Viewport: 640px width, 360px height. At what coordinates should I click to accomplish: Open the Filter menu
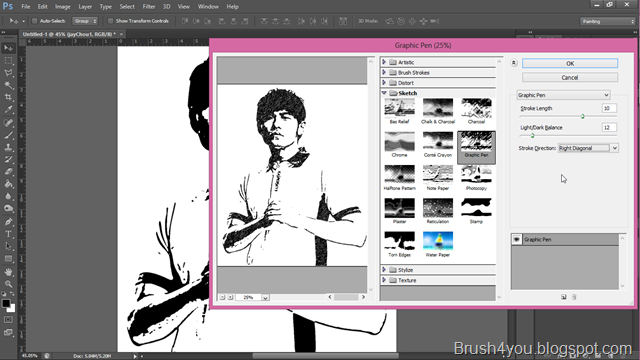coord(149,7)
